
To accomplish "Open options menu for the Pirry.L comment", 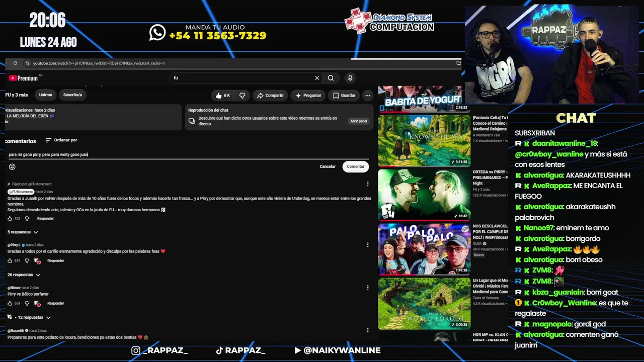I will (368, 245).
